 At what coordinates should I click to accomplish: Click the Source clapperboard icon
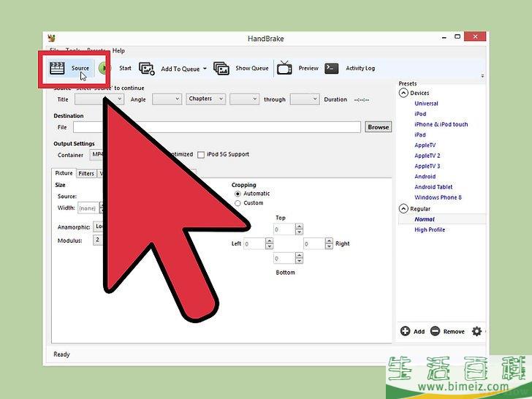pyautogui.click(x=57, y=68)
